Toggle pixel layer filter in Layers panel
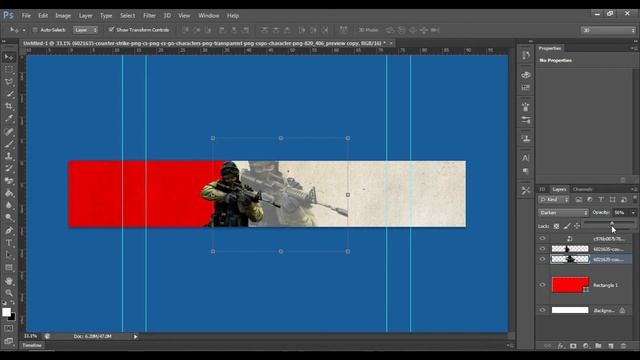 [x=579, y=200]
